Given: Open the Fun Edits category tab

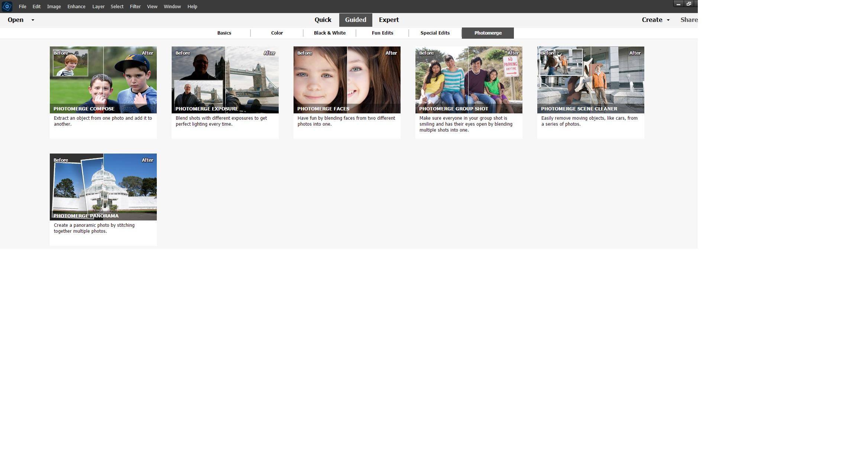Looking at the screenshot, I should coord(382,33).
